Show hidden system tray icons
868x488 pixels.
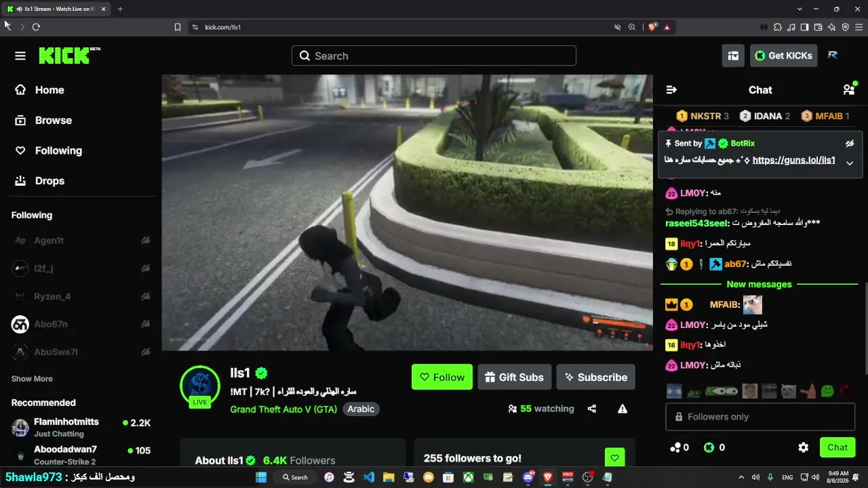click(x=741, y=477)
